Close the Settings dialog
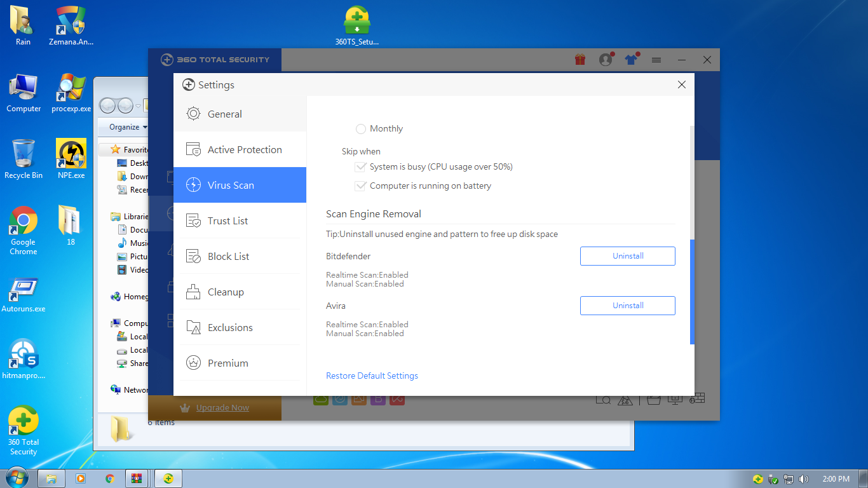The width and height of the screenshot is (868, 488). click(682, 85)
